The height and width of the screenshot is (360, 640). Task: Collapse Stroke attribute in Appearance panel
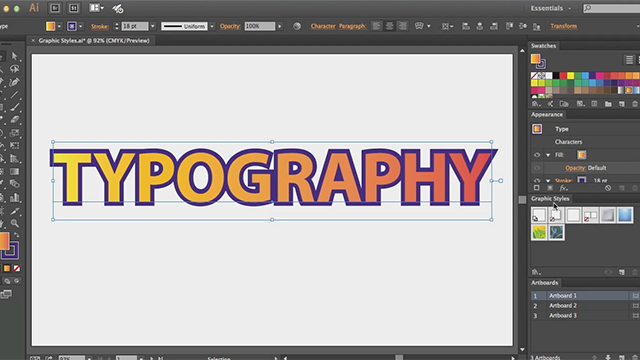(x=548, y=180)
